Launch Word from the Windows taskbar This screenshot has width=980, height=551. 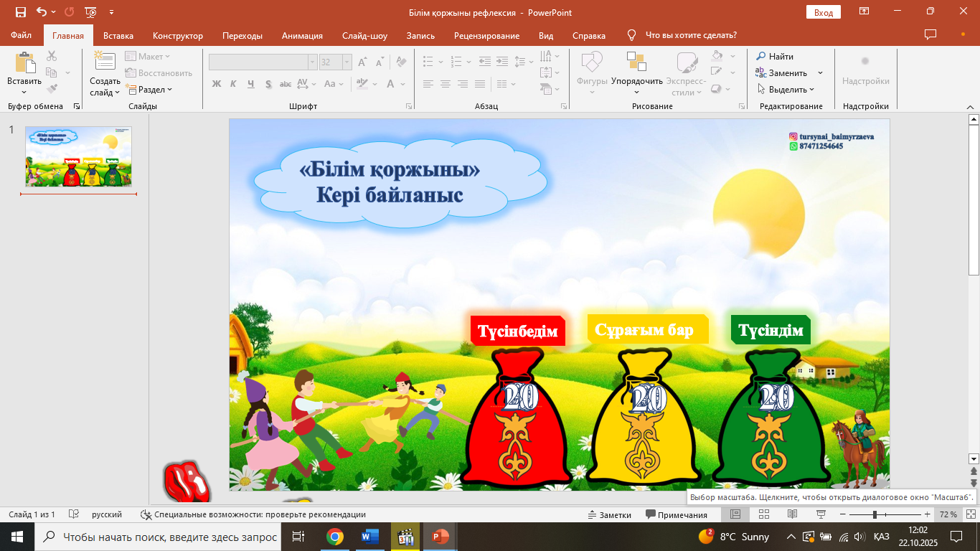pos(370,537)
